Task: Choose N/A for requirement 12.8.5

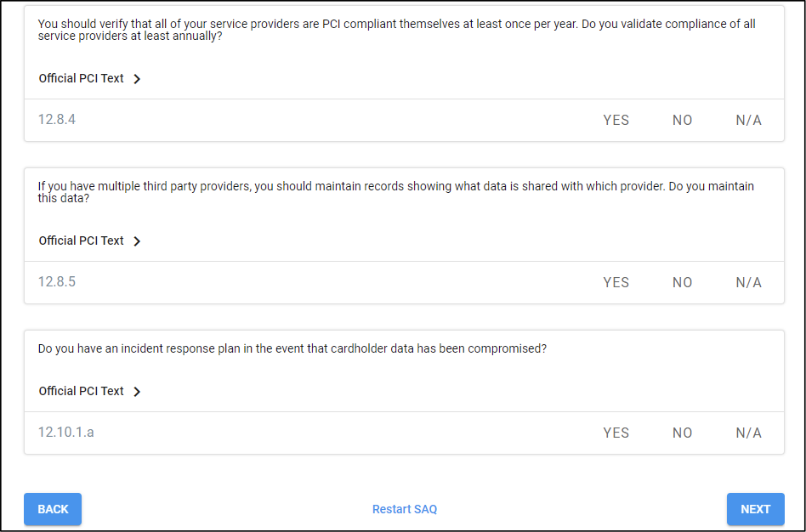Action: (x=748, y=283)
